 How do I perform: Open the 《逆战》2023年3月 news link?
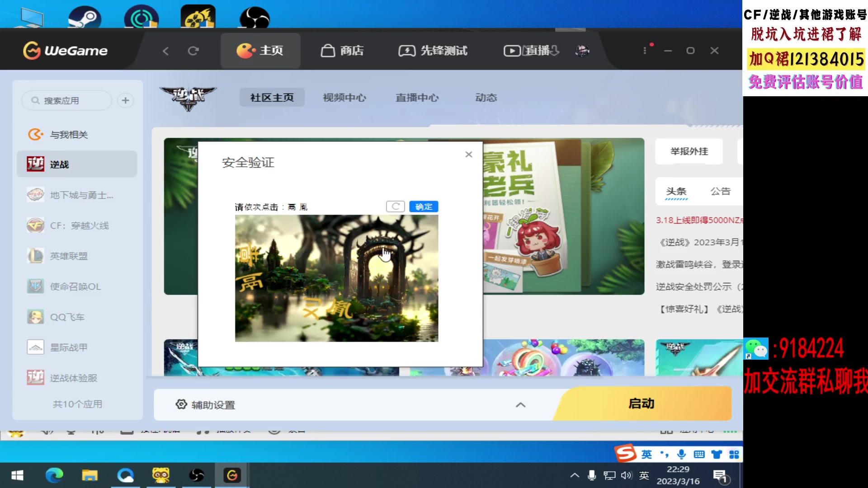(699, 242)
